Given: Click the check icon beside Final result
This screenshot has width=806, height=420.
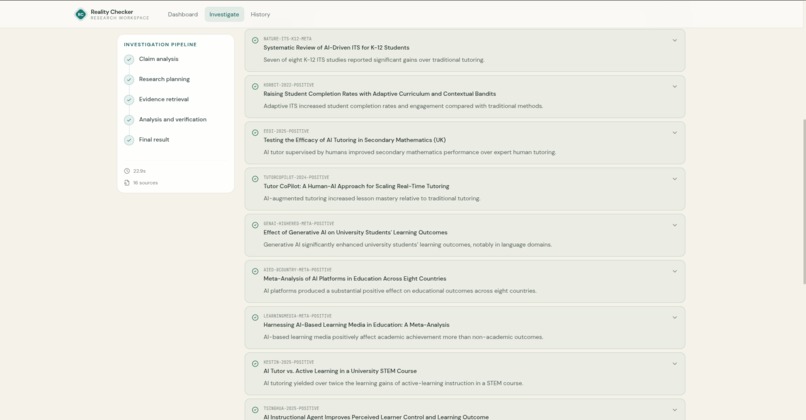Looking at the screenshot, I should pos(129,140).
